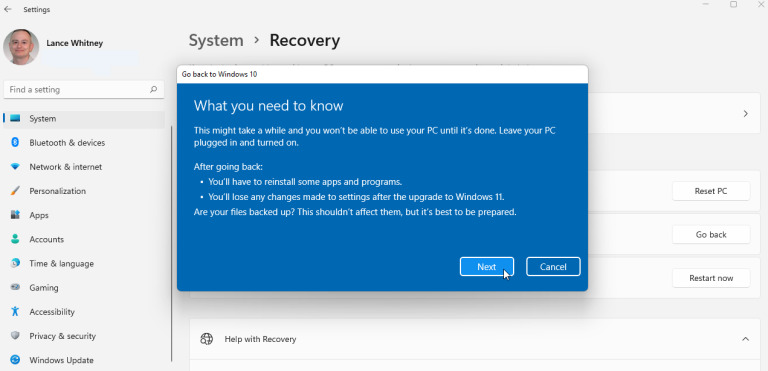
Task: Click System in the breadcrumb
Action: 216,40
